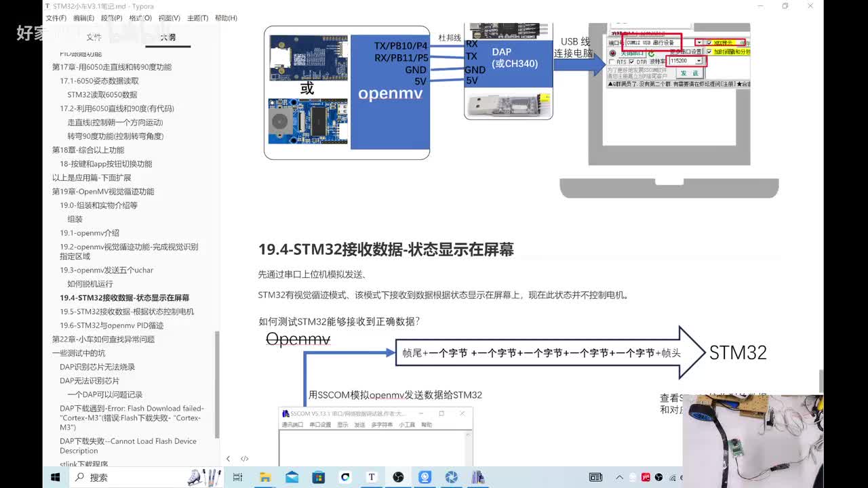Click the red port indicator in SSCOM image

(x=612, y=53)
